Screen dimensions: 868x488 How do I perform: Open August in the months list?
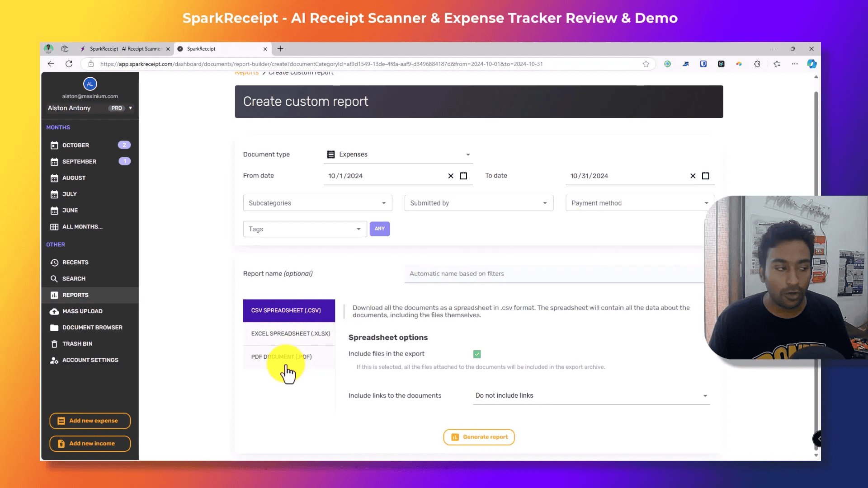click(x=90, y=178)
